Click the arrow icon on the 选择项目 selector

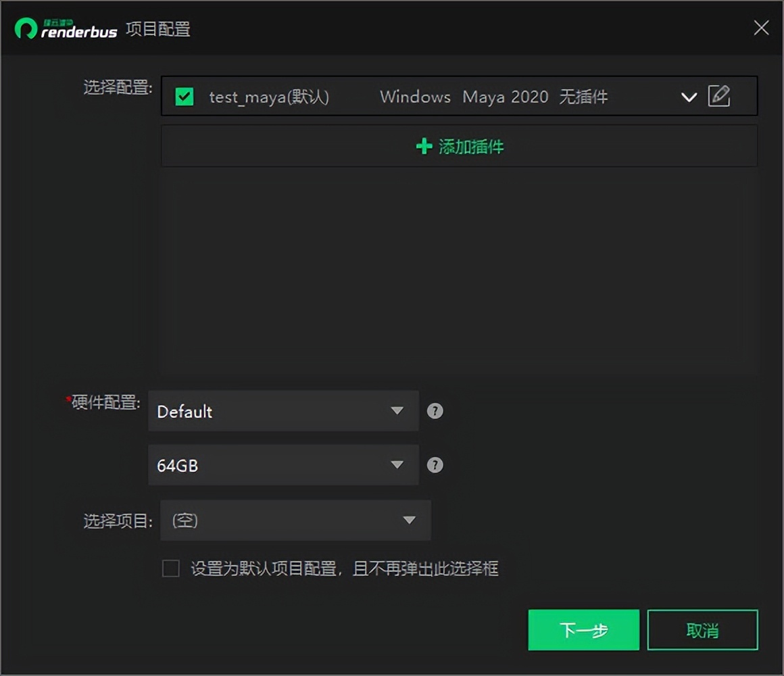(409, 521)
